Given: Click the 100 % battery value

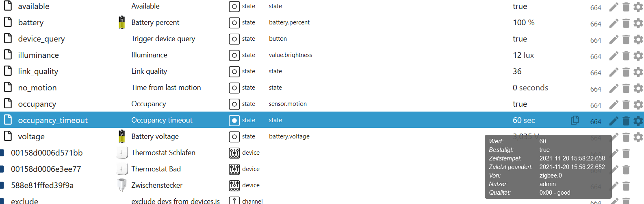Looking at the screenshot, I should 523,22.
